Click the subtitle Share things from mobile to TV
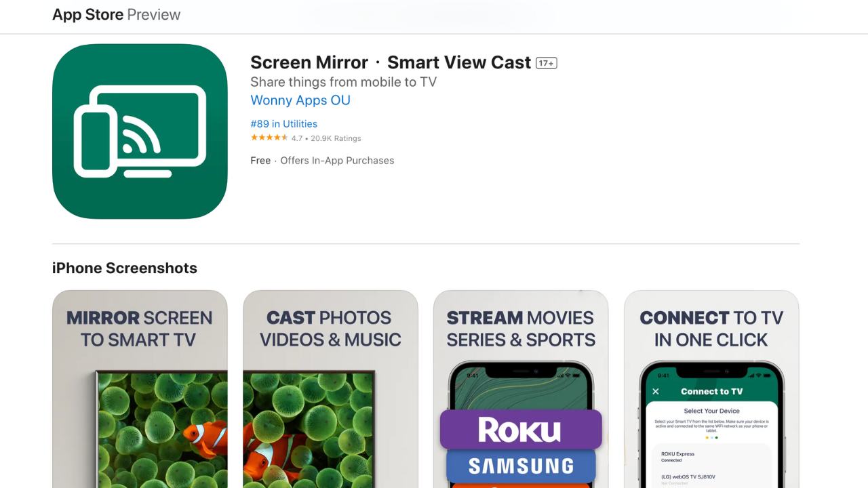The width and height of the screenshot is (868, 488). [x=343, y=82]
